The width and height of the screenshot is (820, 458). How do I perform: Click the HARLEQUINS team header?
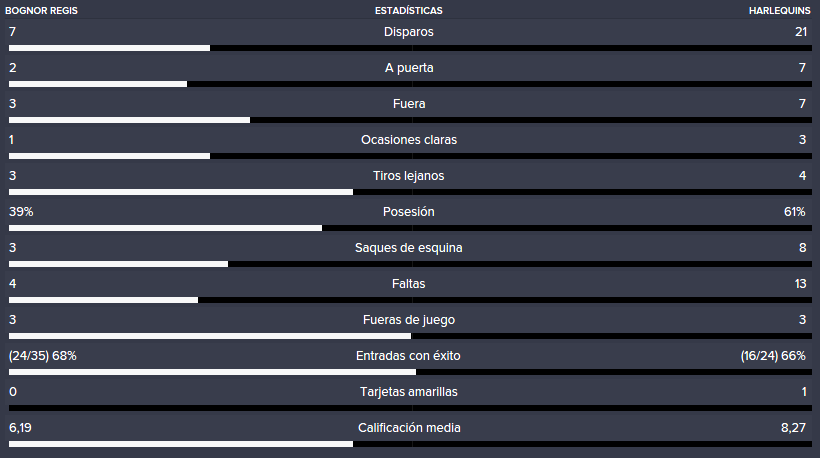(779, 10)
